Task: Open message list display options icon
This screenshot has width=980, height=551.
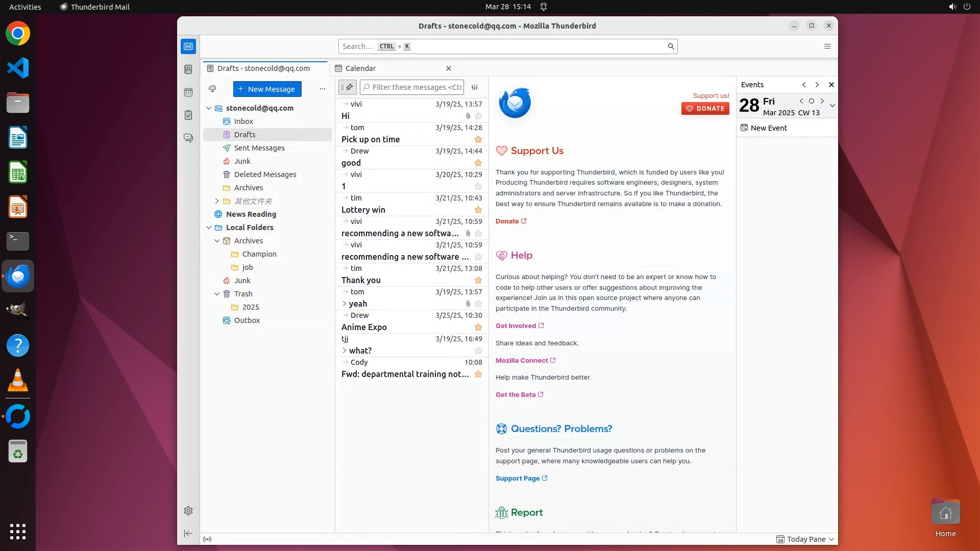Action: [475, 87]
